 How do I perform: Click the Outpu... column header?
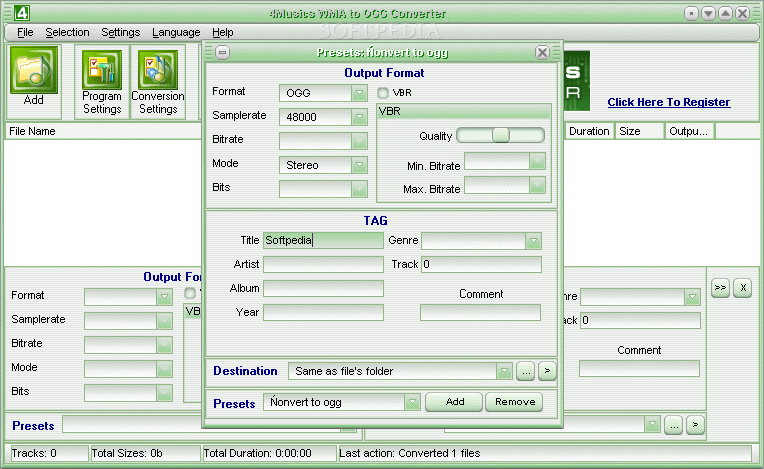tap(688, 131)
